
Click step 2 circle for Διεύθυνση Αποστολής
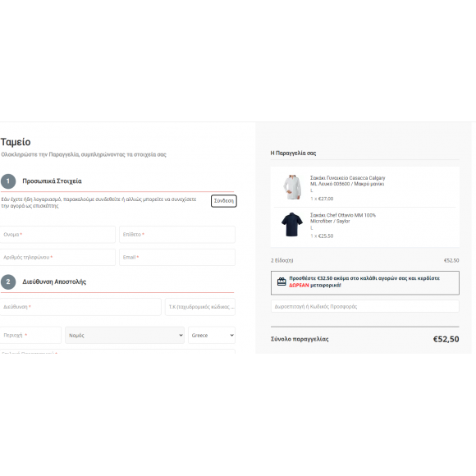point(8,281)
